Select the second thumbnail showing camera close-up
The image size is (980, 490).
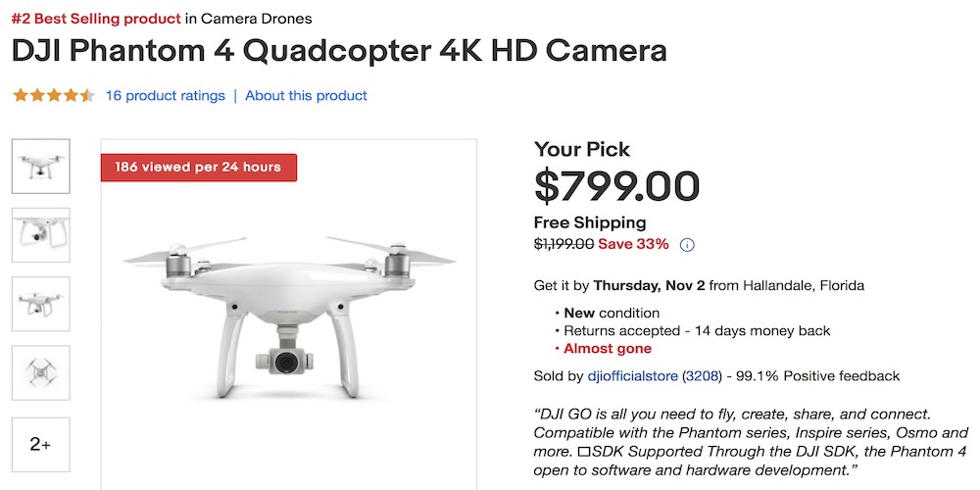40,235
